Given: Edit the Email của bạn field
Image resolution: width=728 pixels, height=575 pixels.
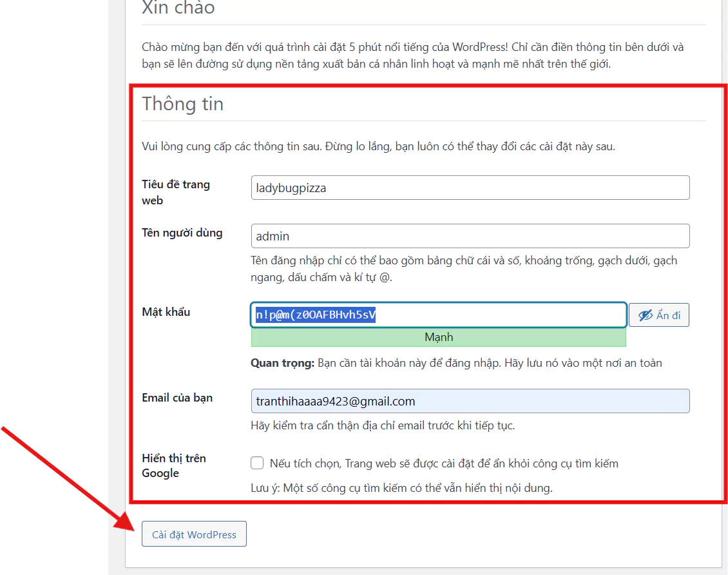Looking at the screenshot, I should point(470,401).
